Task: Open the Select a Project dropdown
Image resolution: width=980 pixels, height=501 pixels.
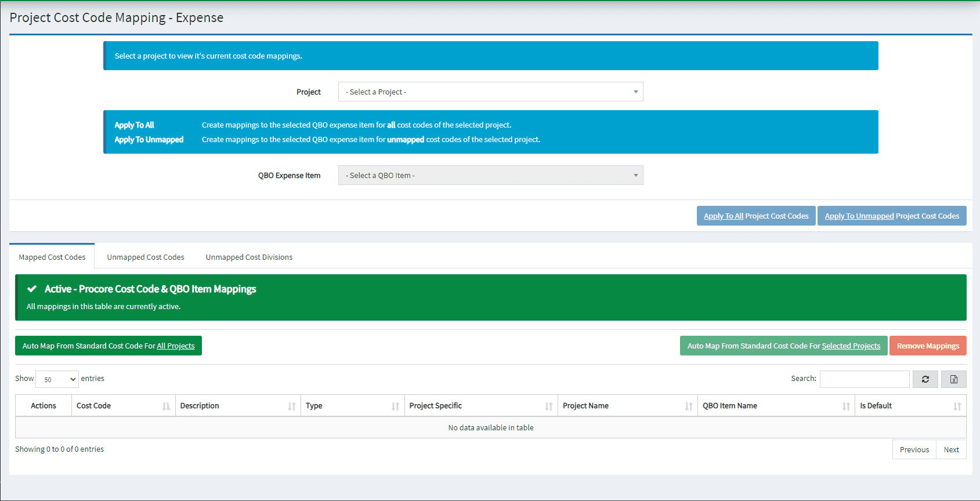Action: point(490,92)
